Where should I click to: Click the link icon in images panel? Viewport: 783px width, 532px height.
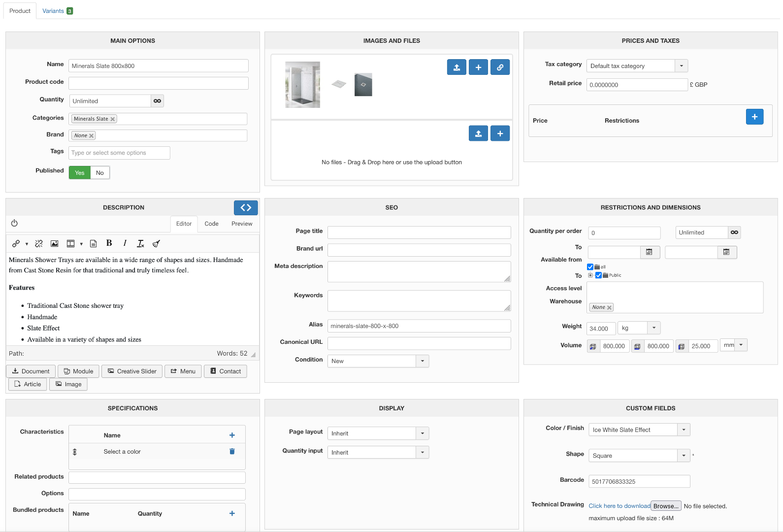[500, 67]
